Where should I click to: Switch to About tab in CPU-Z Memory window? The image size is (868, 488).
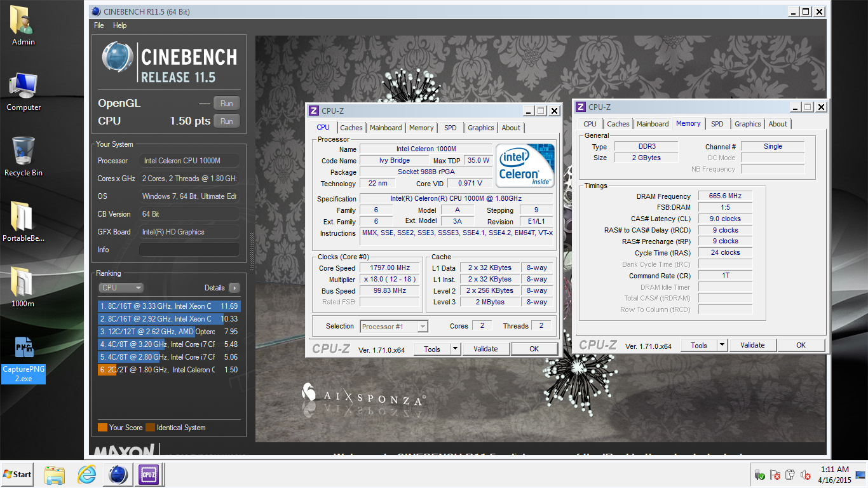pos(778,124)
